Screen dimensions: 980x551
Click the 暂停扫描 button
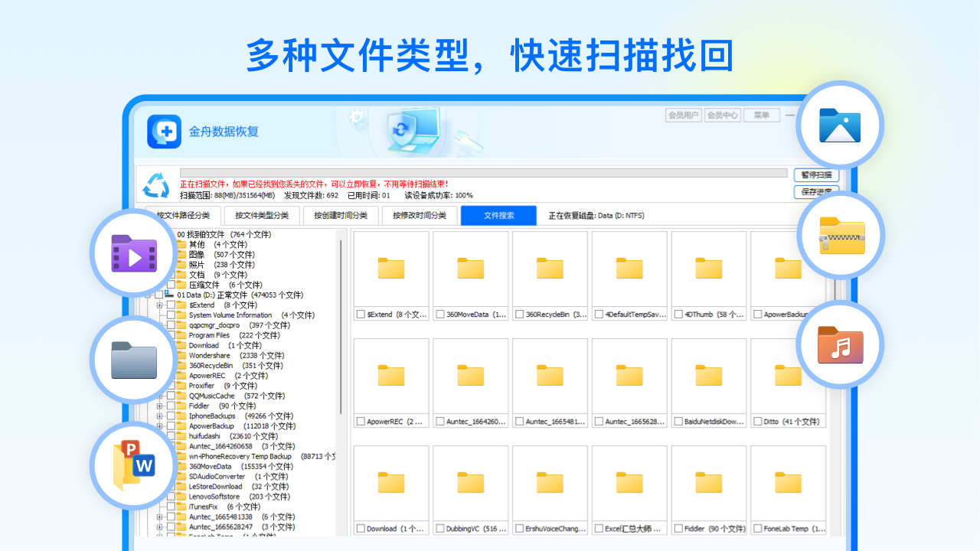coord(815,174)
